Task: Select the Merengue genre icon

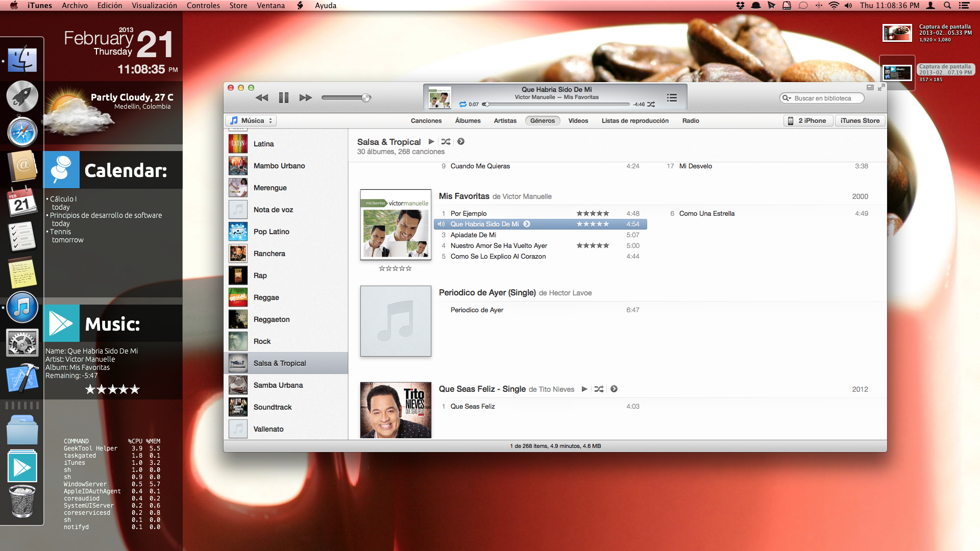Action: click(238, 188)
